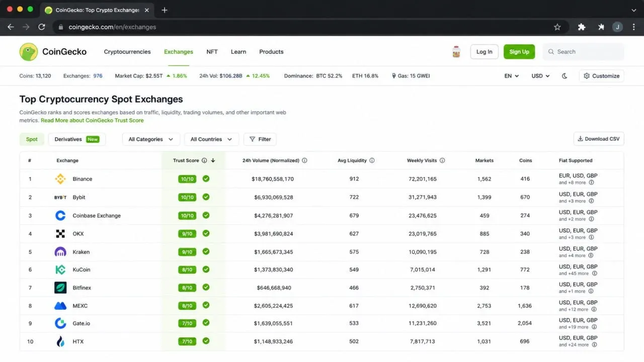
Task: Switch to Spot tab
Action: point(32,139)
